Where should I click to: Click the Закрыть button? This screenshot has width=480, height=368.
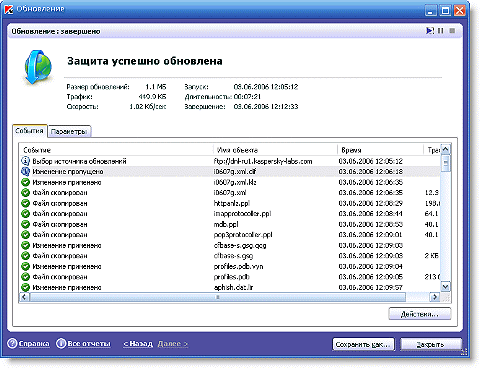click(431, 344)
